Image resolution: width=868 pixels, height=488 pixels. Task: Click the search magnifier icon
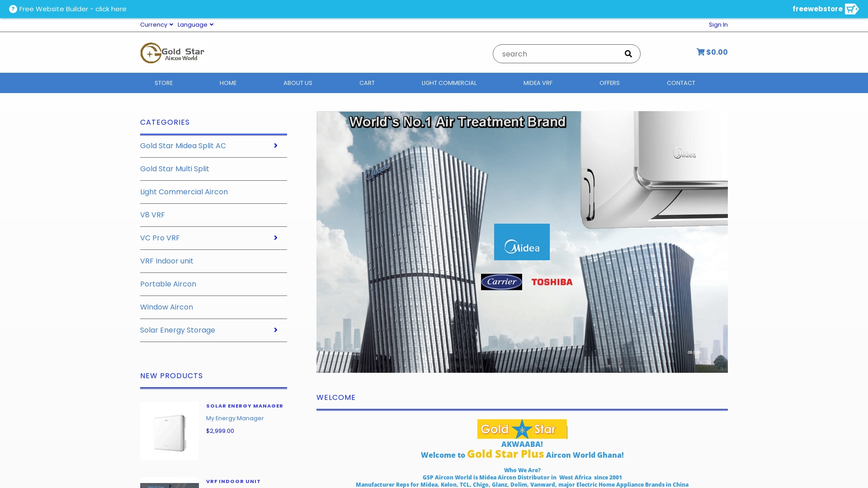(628, 54)
